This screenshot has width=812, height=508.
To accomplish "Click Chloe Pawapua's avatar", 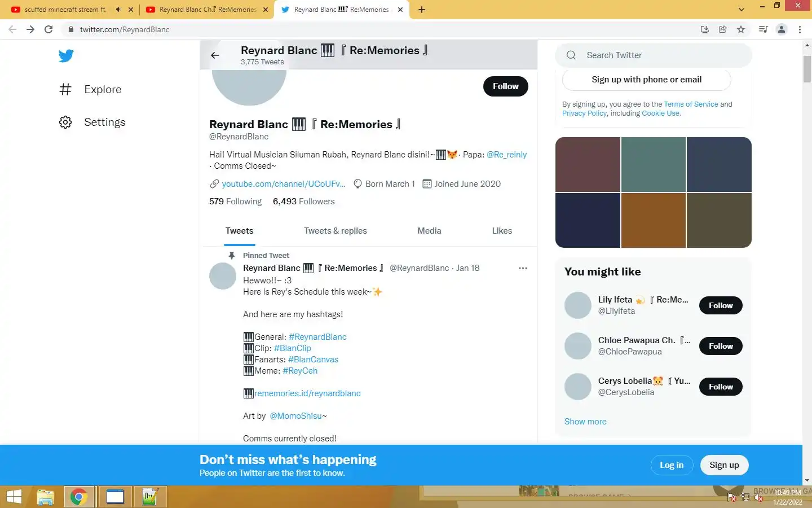I will click(578, 346).
